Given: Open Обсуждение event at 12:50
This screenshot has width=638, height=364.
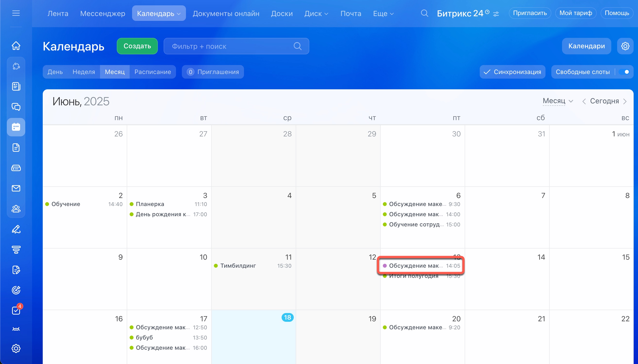Looking at the screenshot, I should (168, 327).
